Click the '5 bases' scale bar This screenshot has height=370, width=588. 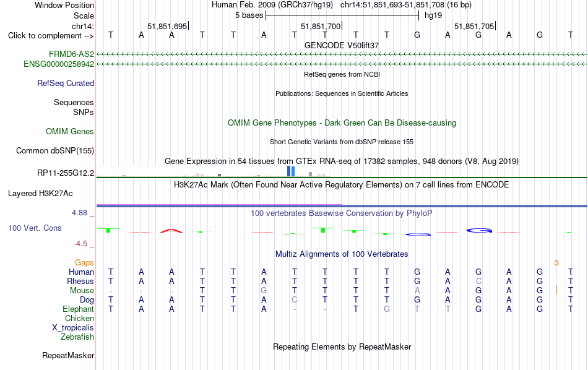click(x=342, y=15)
